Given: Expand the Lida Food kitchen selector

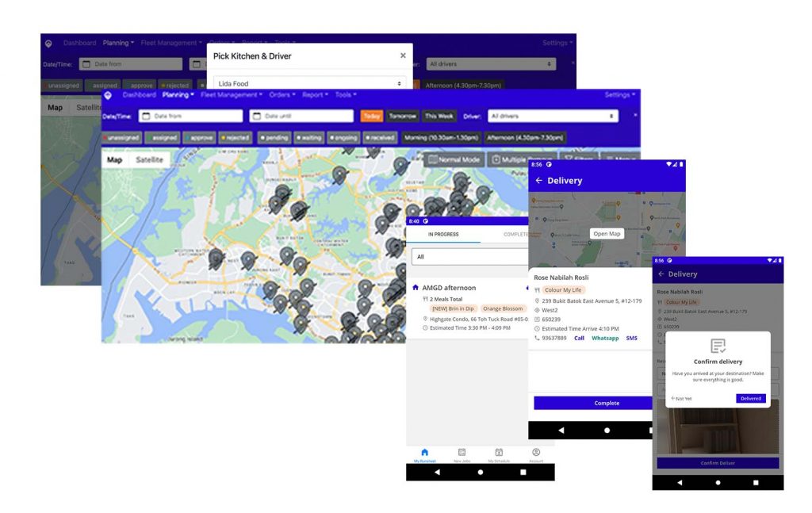Looking at the screenshot, I should coord(309,82).
